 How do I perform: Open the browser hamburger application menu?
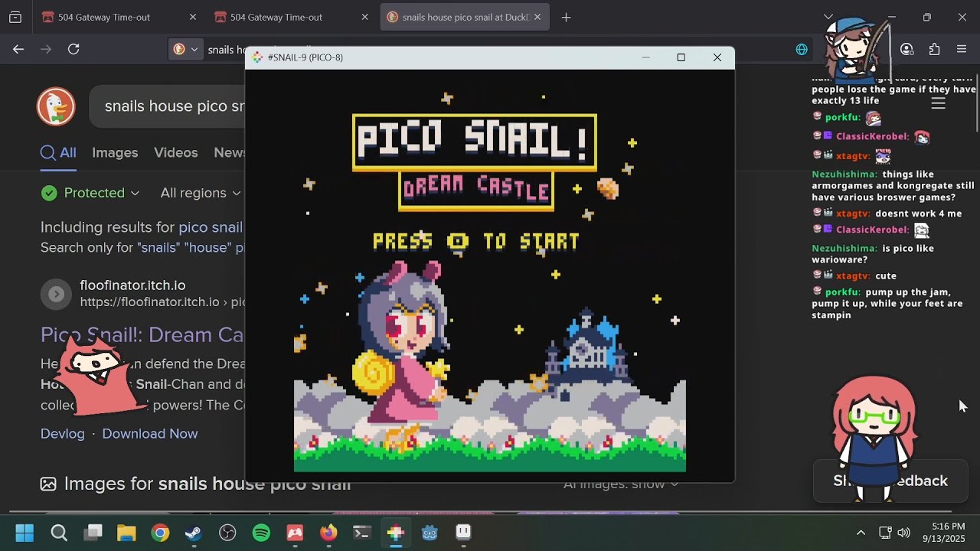(962, 49)
